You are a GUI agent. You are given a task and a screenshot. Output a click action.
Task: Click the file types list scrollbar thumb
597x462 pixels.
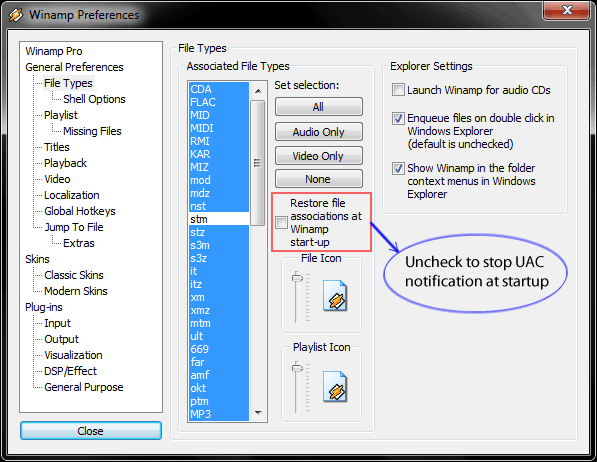tap(258, 163)
